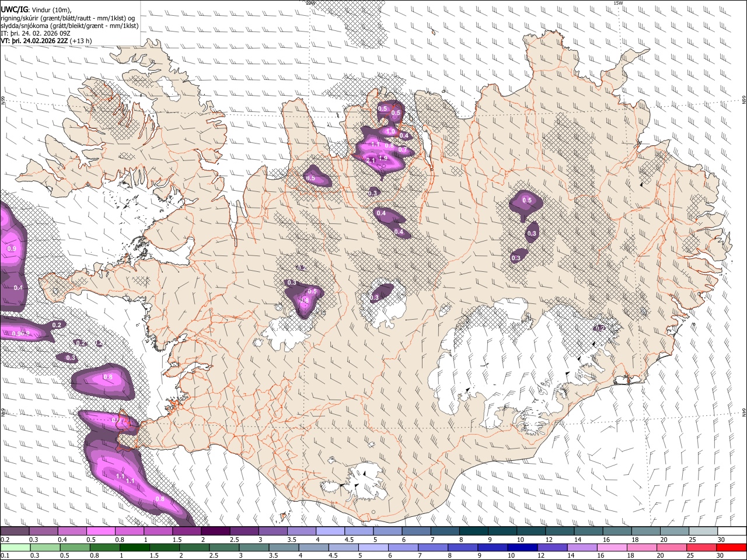Click the '(+13 h)' forecast offset text
747x560 pixels.
pos(81,41)
